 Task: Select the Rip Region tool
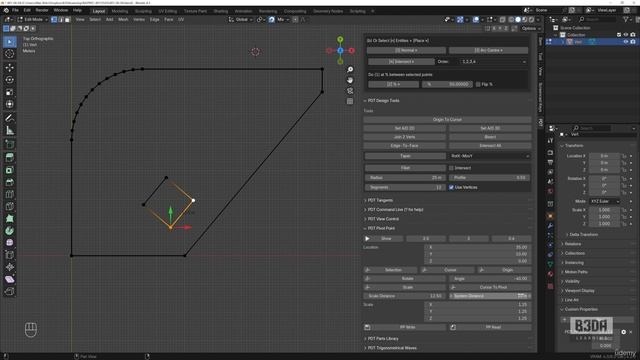click(9, 291)
